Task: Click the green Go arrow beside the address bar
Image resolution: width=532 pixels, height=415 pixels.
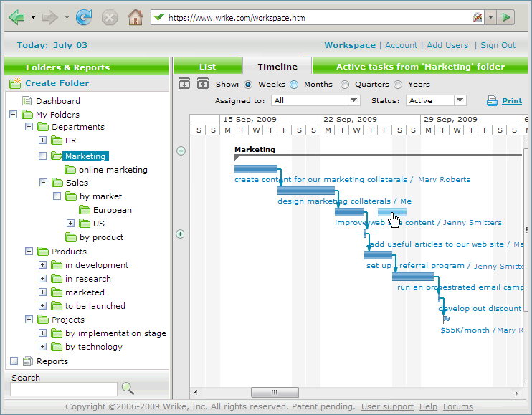Action: click(506, 17)
